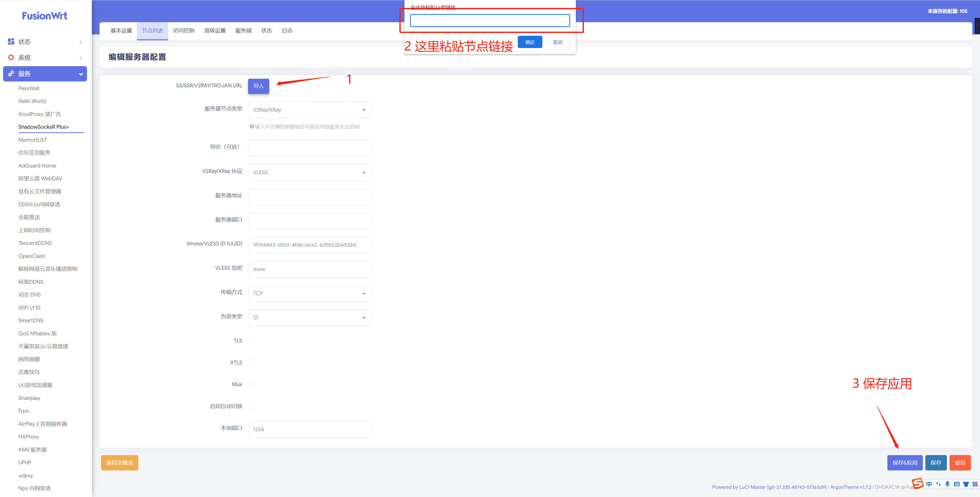Open the 伪装类型 dropdown
Image resolution: width=980 pixels, height=497 pixels.
(x=309, y=318)
